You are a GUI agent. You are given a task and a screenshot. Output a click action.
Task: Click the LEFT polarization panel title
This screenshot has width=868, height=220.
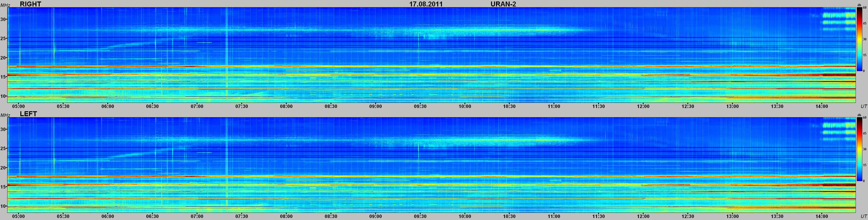[x=28, y=114]
